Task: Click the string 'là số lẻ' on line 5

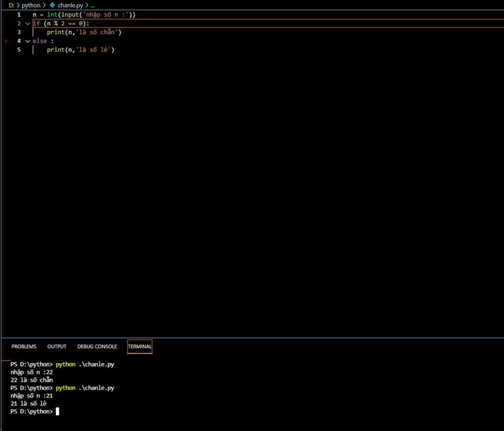Action: [93, 50]
